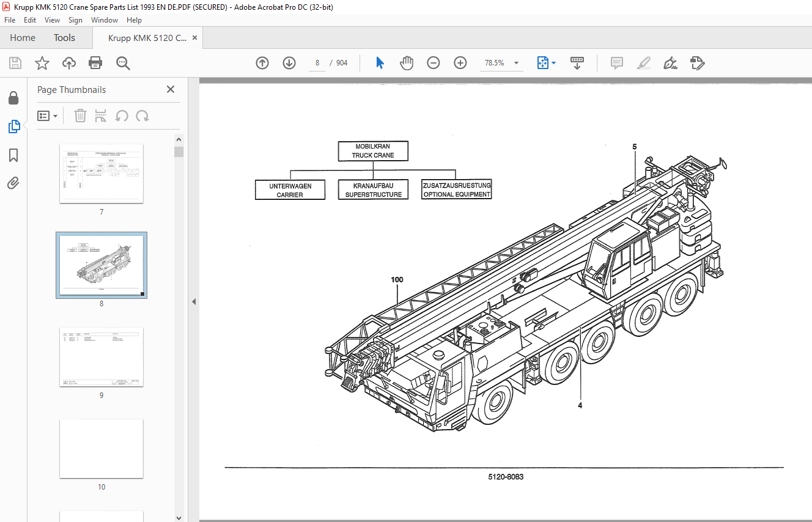Click the MOBILKRAN TRUCK CRANE box
The image size is (812, 522).
click(x=373, y=151)
